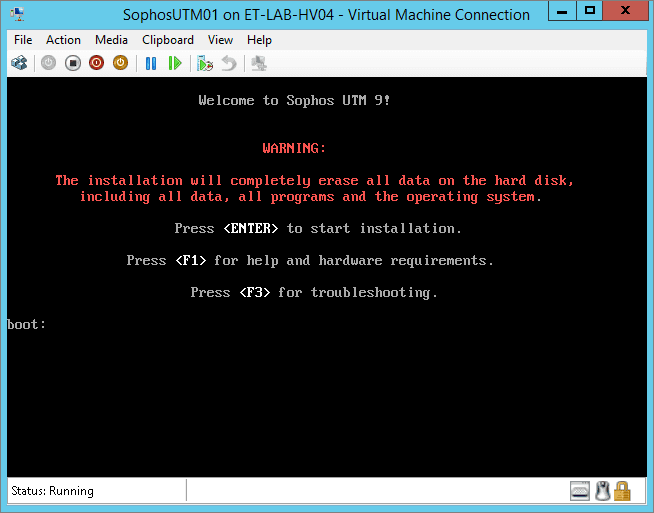Click the window title 'SophosUTM01 on ET-LAB-HV04'
This screenshot has width=654, height=513.
[x=229, y=15]
